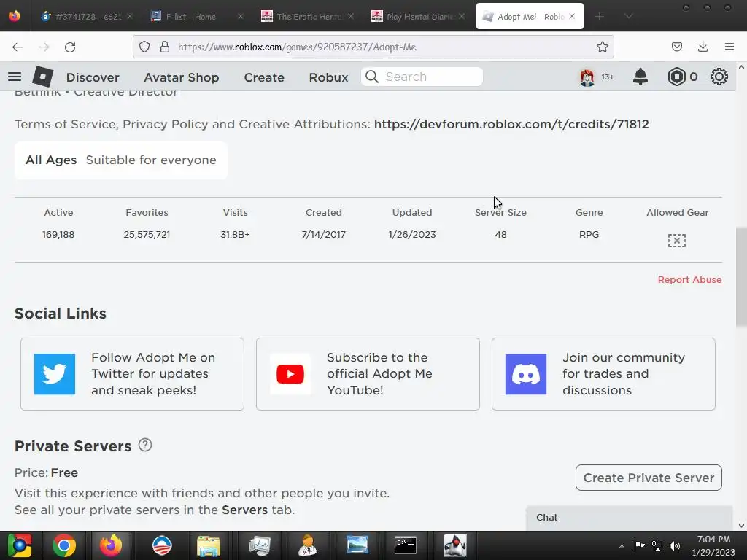
Task: Open the devforum credits link
Action: (x=511, y=124)
